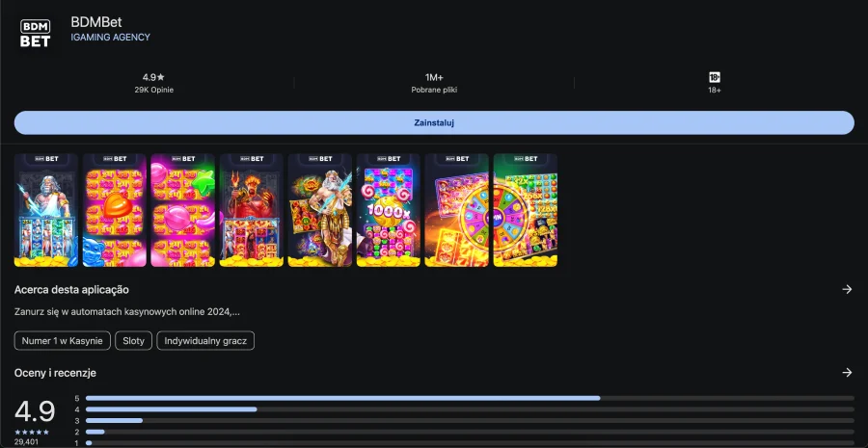Click the Acerca desta aplicação heading

[72, 289]
